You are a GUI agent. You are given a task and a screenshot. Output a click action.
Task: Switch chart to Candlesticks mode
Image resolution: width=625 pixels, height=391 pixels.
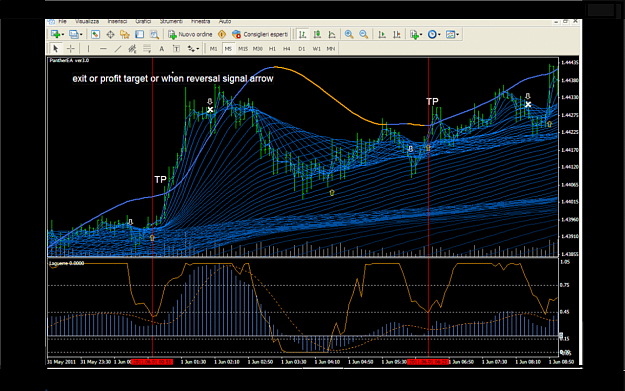tap(317, 34)
